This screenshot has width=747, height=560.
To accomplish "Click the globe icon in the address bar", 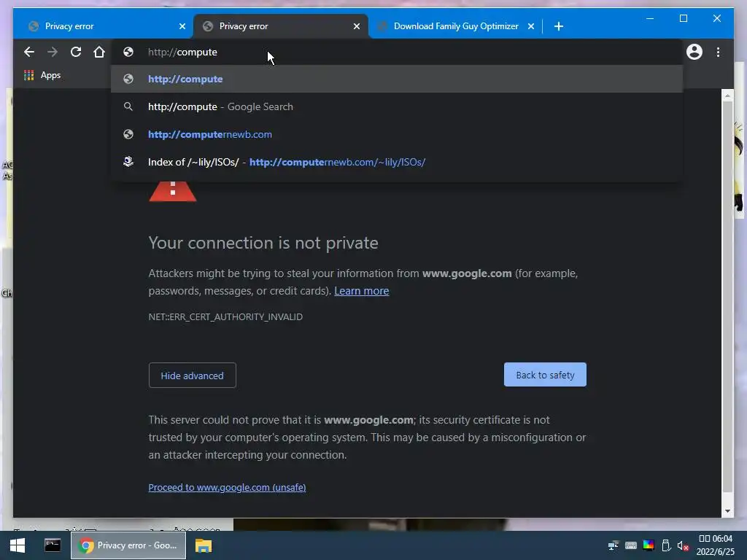I will click(x=128, y=52).
